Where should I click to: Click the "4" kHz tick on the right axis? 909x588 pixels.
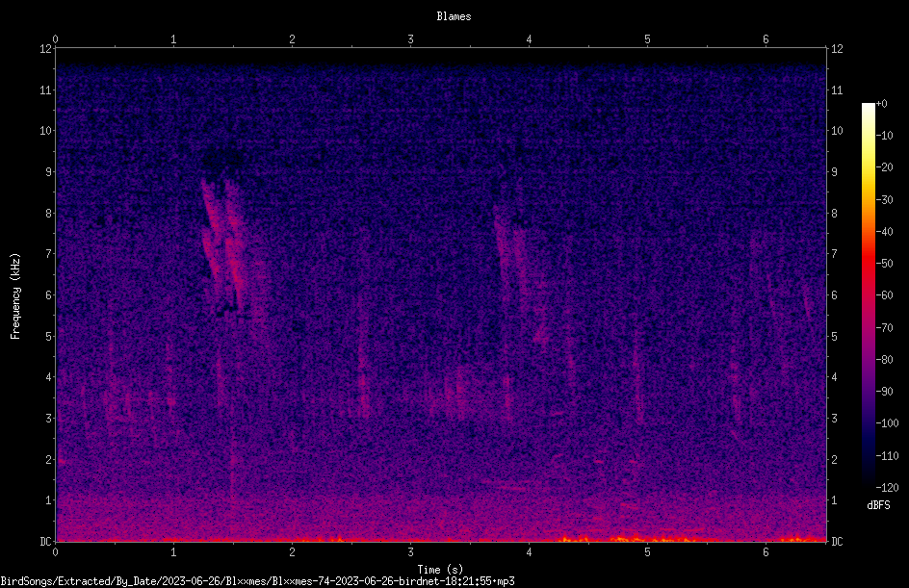[834, 377]
